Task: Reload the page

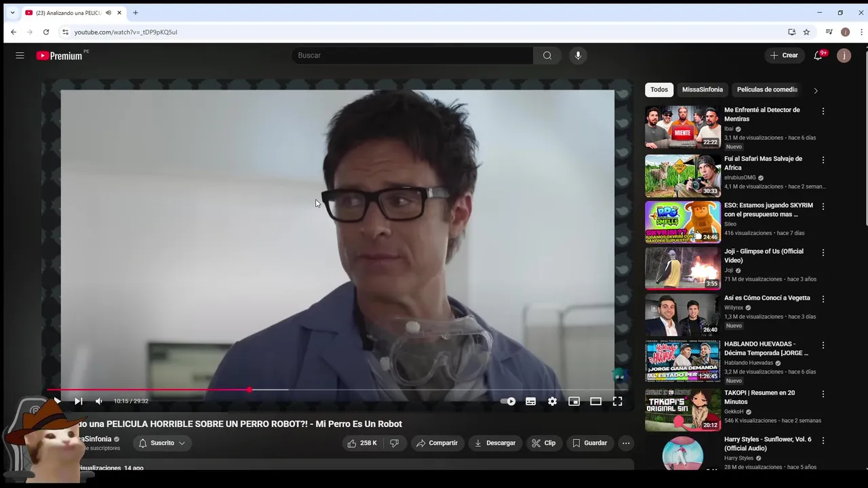Action: click(46, 32)
